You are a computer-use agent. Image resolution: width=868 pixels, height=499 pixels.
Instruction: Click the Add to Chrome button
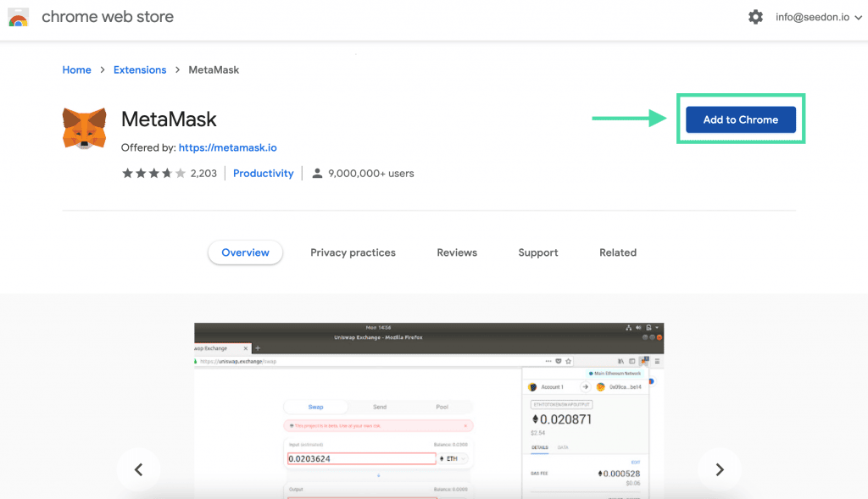tap(741, 119)
